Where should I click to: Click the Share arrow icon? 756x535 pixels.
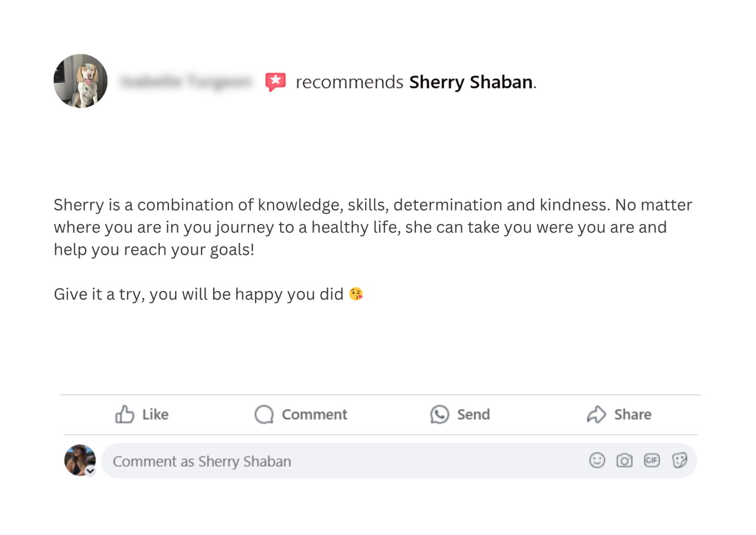(x=596, y=415)
